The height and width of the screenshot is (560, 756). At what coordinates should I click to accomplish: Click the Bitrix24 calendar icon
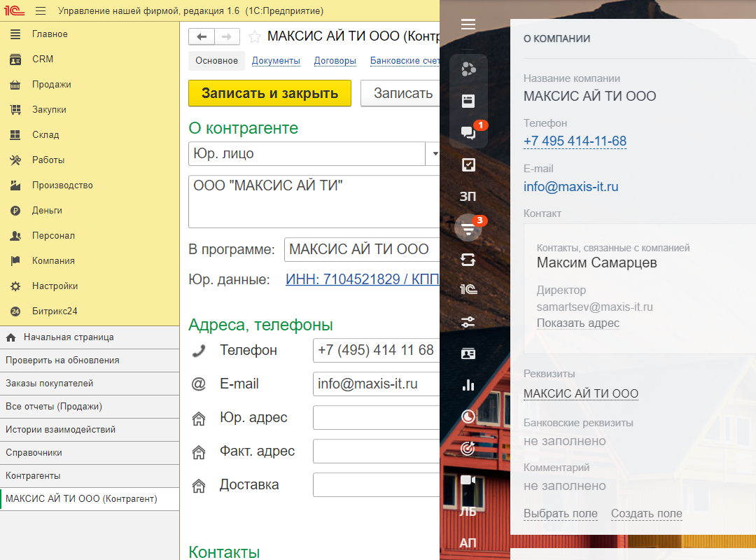468,101
